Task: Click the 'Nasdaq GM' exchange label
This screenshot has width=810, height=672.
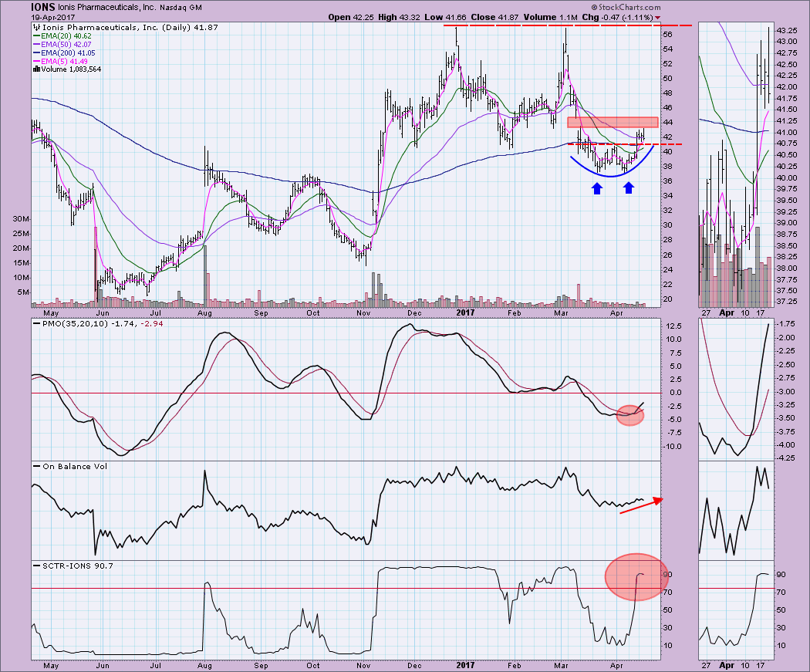Action: [181, 8]
